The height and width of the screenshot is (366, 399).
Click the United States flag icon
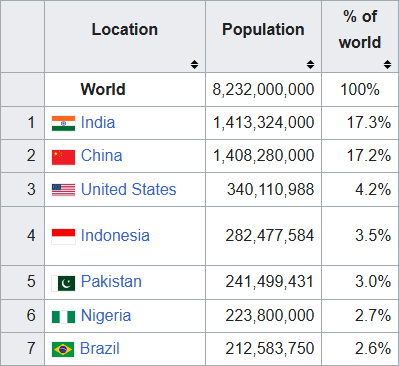click(63, 190)
